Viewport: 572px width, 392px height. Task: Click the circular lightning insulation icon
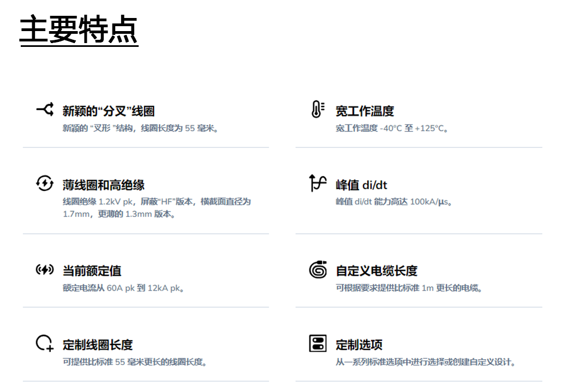pos(45,183)
